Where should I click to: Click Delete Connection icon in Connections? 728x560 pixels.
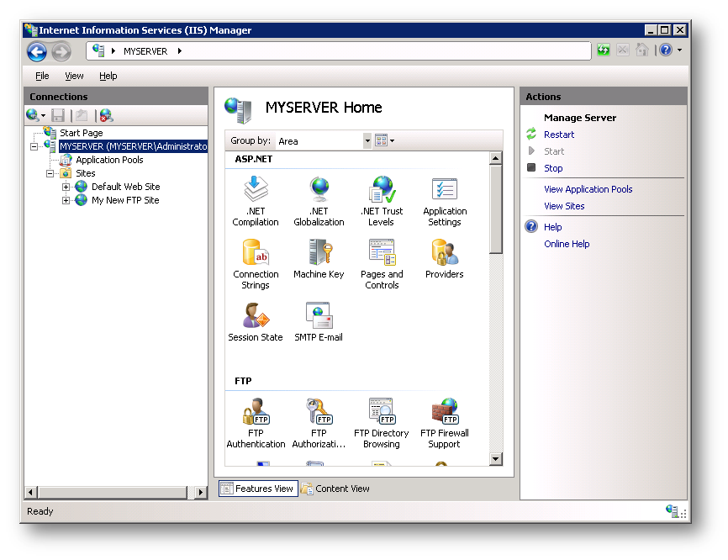106,115
